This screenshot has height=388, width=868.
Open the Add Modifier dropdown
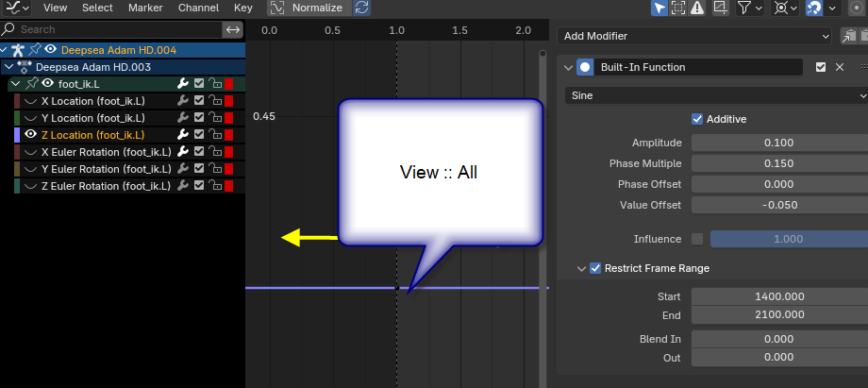[x=694, y=36]
